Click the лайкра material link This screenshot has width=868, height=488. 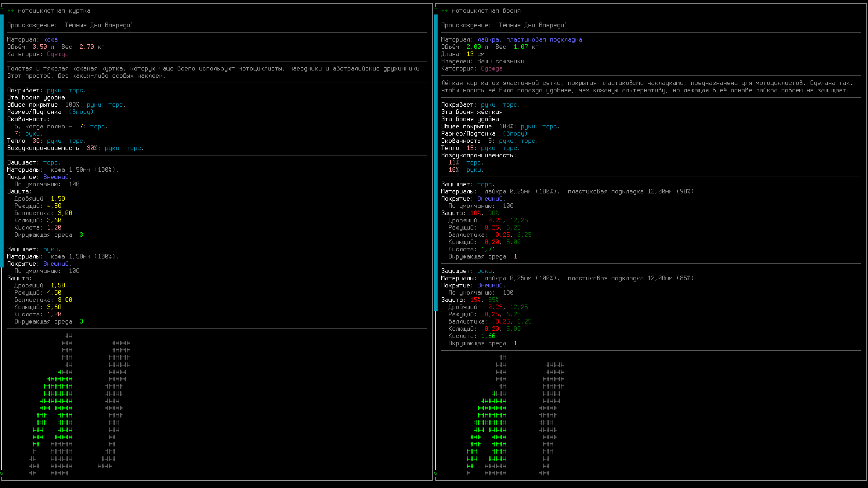point(488,40)
